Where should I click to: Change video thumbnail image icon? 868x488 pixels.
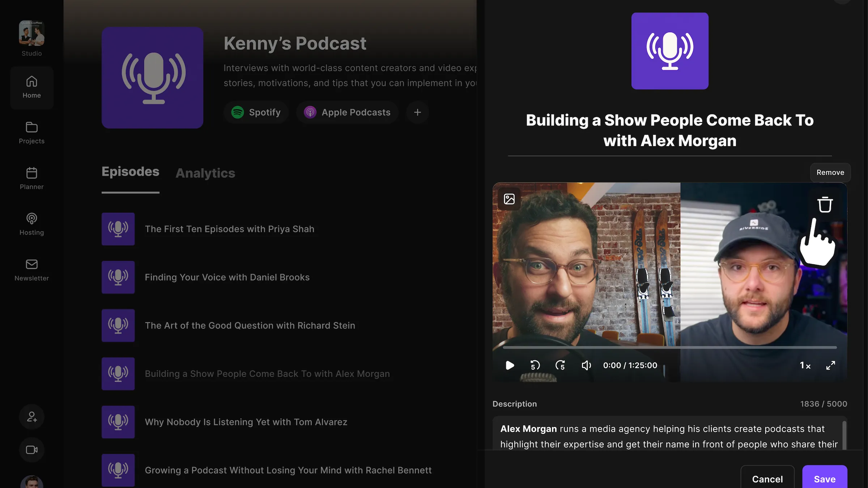coord(509,199)
